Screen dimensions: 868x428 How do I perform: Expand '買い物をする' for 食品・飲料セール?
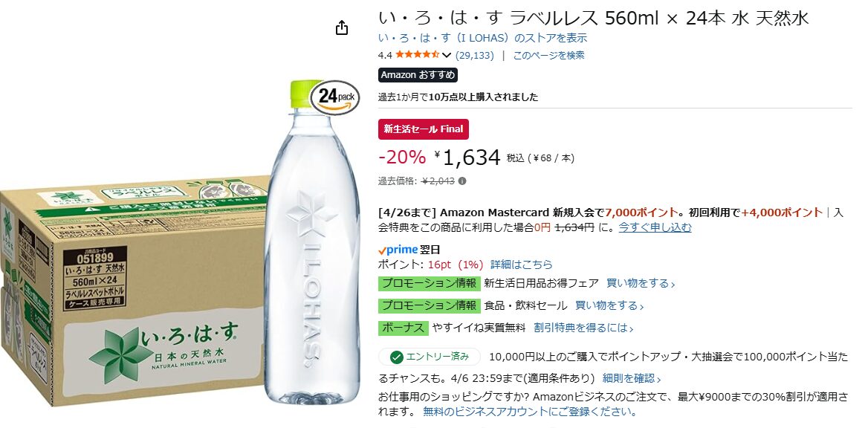(609, 305)
